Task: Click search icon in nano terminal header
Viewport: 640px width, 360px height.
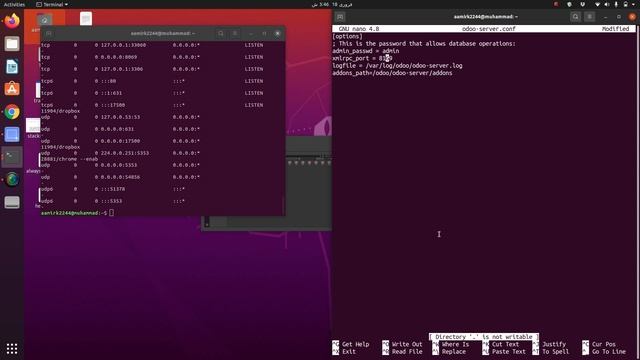Action: pos(576,17)
